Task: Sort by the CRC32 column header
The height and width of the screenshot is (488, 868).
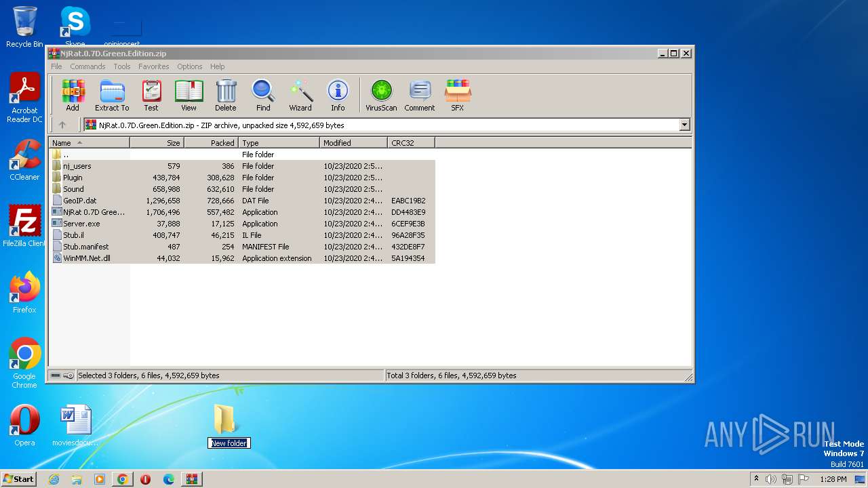Action: pyautogui.click(x=411, y=143)
